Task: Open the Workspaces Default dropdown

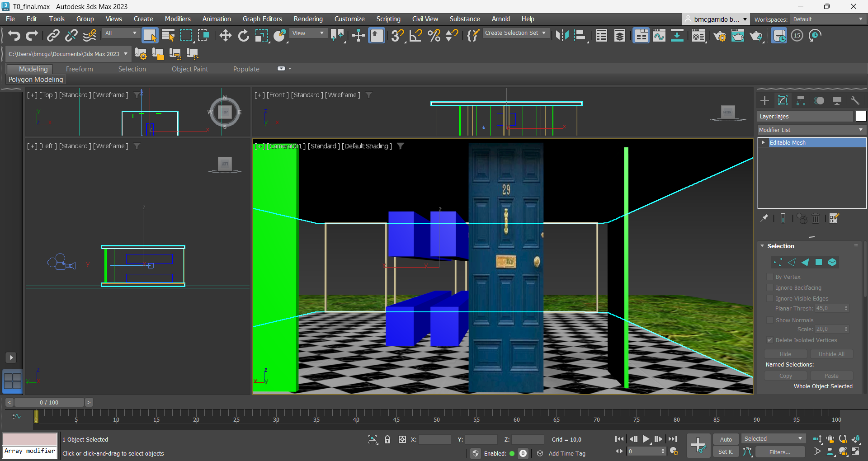Action: 828,19
